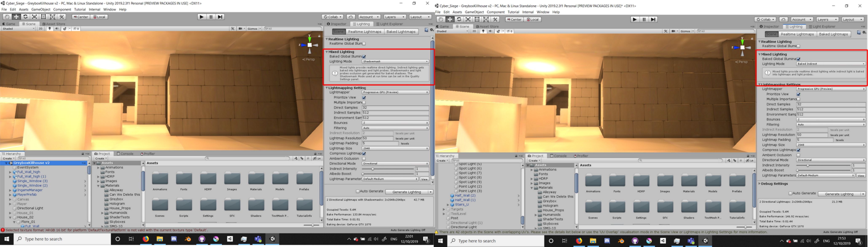
Task: Toggle Ambient Occlusion checkbox in left window
Action: pos(364,158)
